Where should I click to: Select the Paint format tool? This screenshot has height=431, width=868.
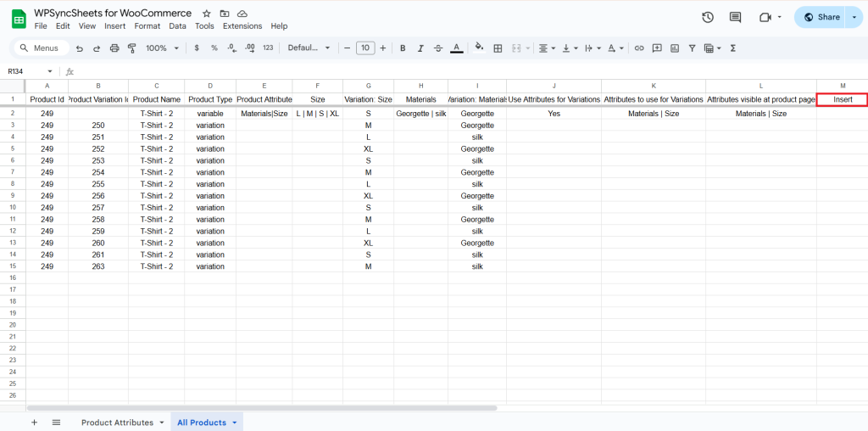[x=131, y=48]
